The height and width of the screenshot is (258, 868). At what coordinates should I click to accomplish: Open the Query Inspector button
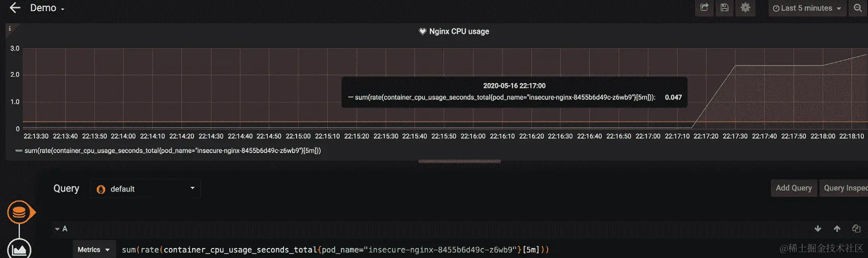pos(844,188)
